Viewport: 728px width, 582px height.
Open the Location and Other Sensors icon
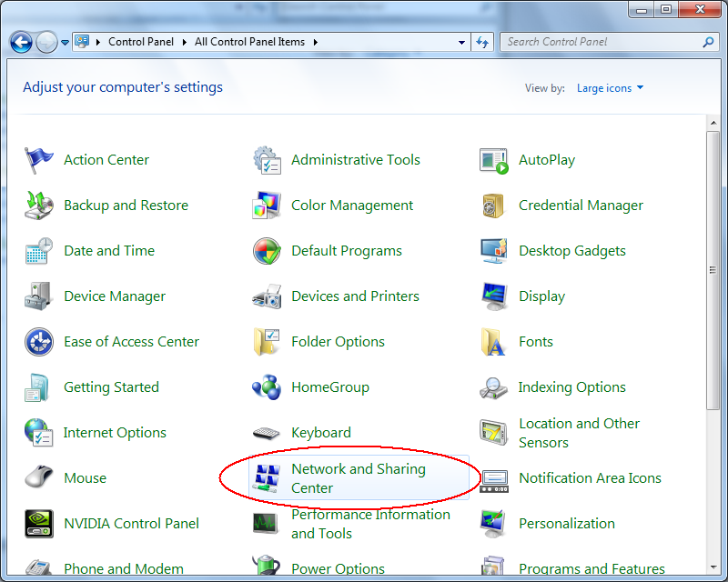493,433
